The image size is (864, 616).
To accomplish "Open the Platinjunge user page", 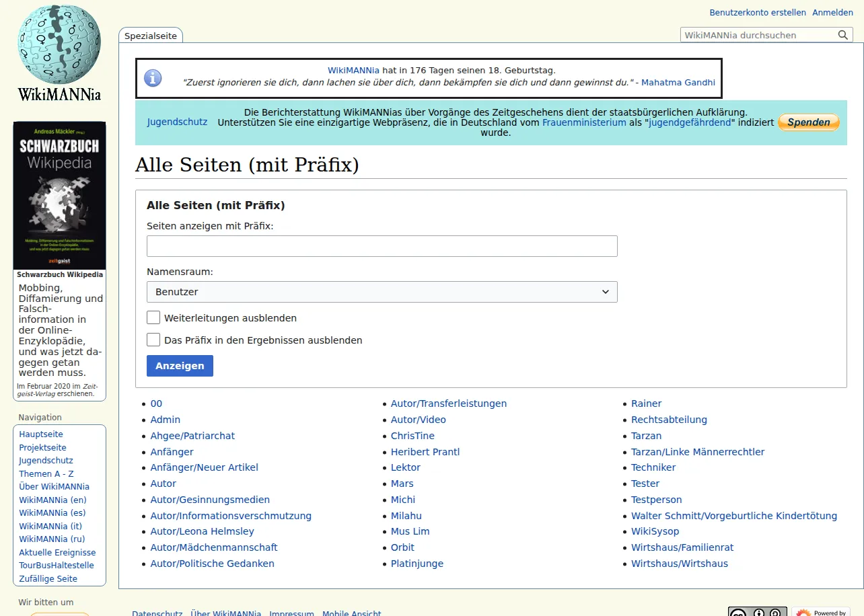I will [x=417, y=564].
